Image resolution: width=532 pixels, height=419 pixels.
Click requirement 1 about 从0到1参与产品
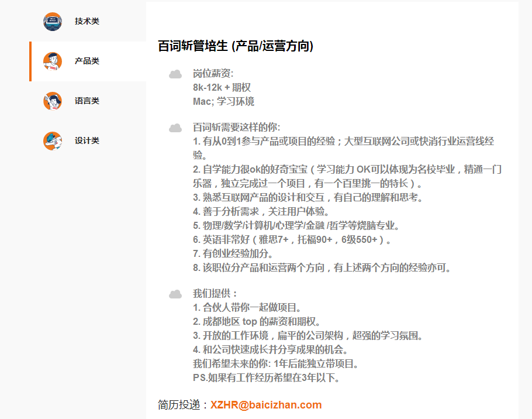(x=343, y=148)
